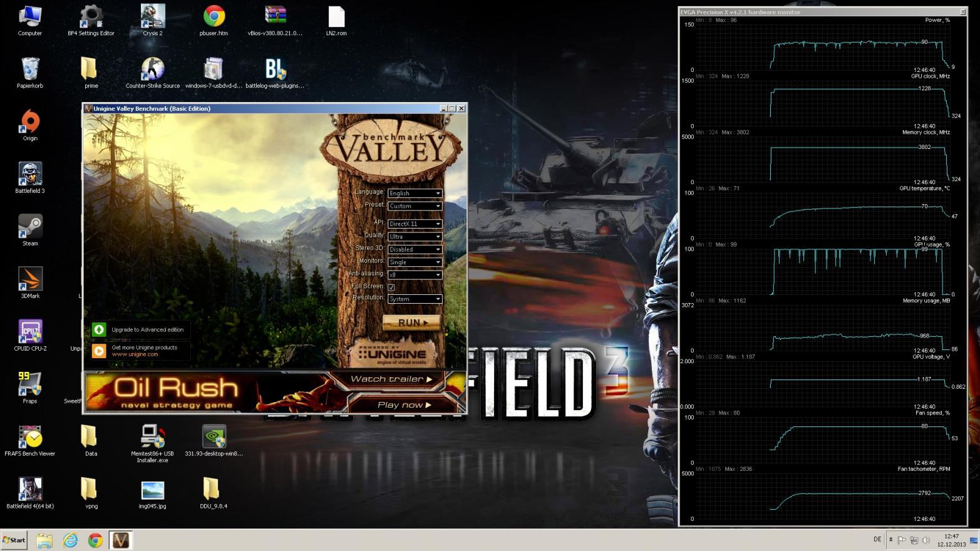Open the 3DMark shortcut

29,283
